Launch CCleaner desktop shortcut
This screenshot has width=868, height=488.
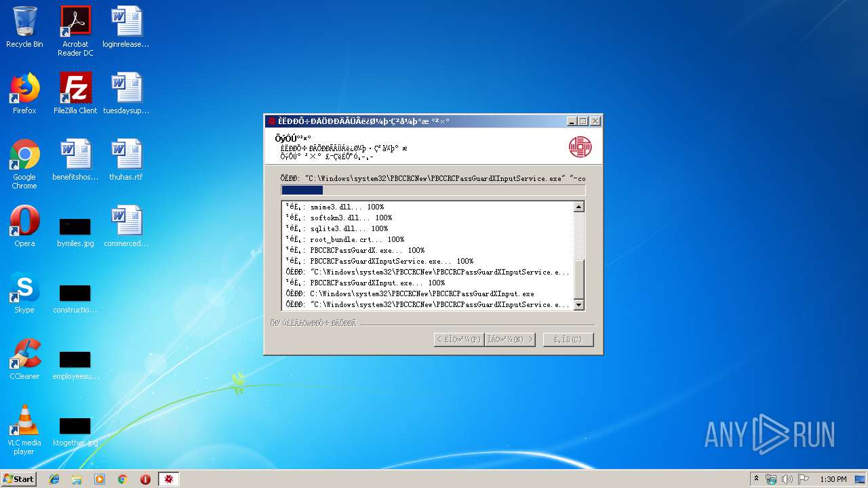pyautogui.click(x=24, y=359)
